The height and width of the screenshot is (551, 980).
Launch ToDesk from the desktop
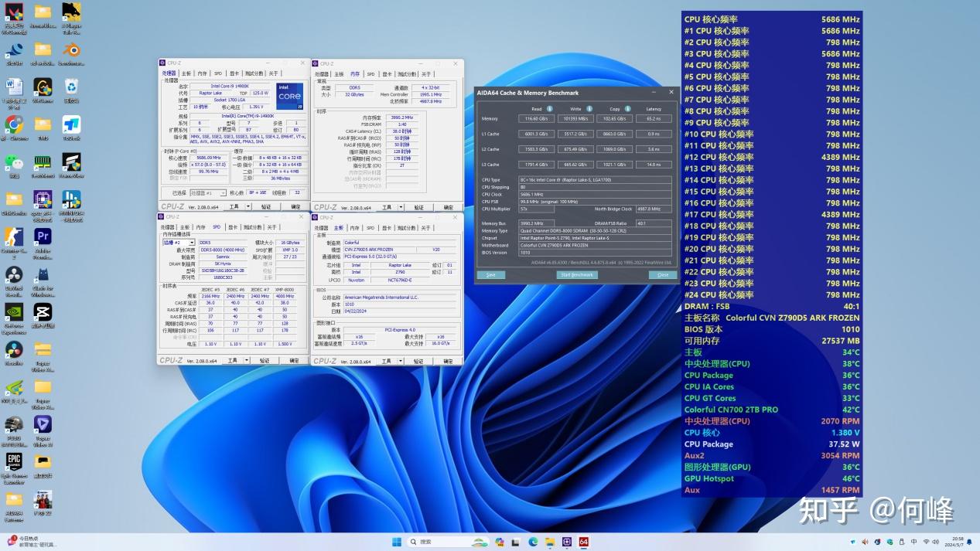pyautogui.click(x=71, y=125)
